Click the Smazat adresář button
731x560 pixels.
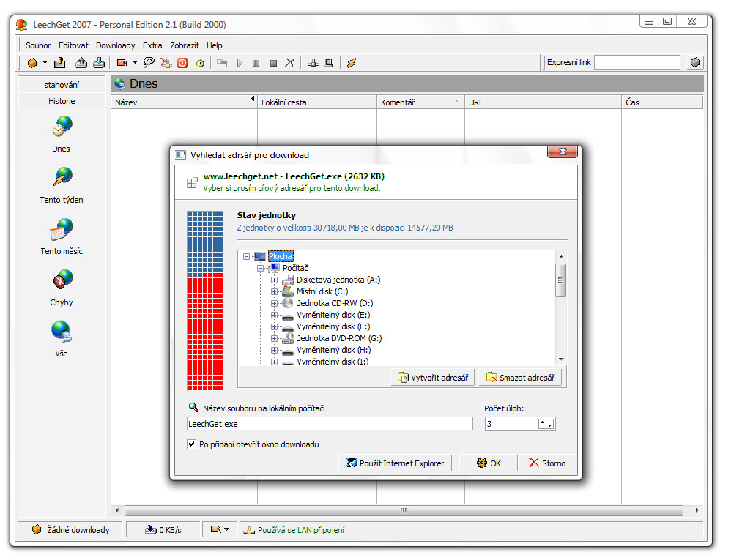click(520, 378)
